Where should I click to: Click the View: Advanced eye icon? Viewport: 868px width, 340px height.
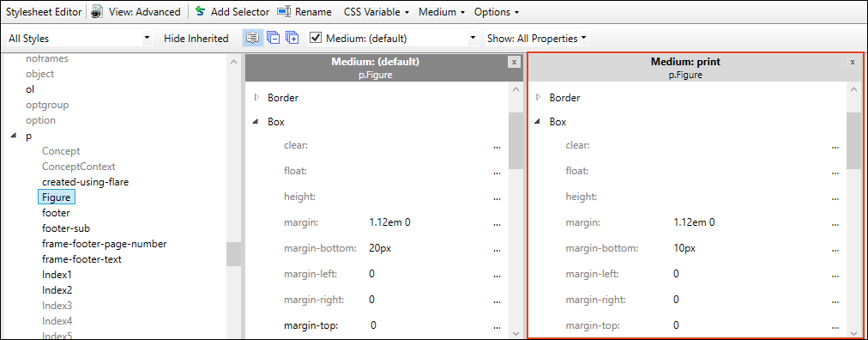[x=98, y=12]
